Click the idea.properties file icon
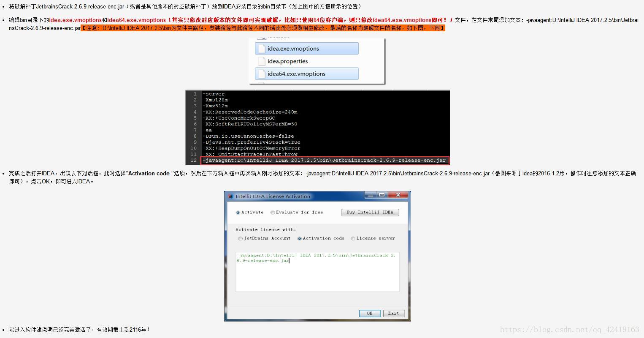Image resolution: width=644 pixels, height=338 pixels. (262, 61)
